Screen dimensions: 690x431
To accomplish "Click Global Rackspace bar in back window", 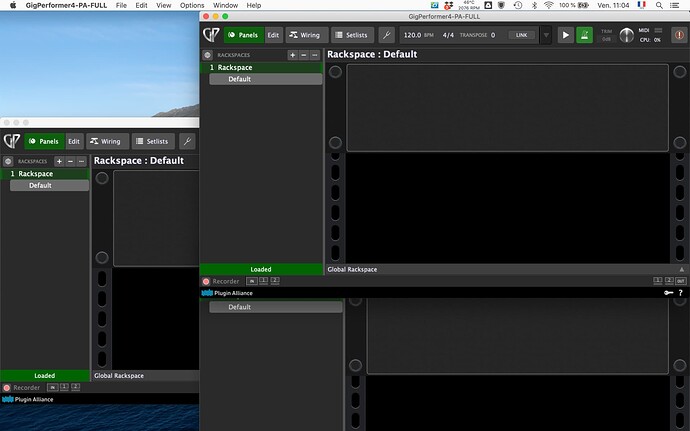I will click(x=145, y=376).
